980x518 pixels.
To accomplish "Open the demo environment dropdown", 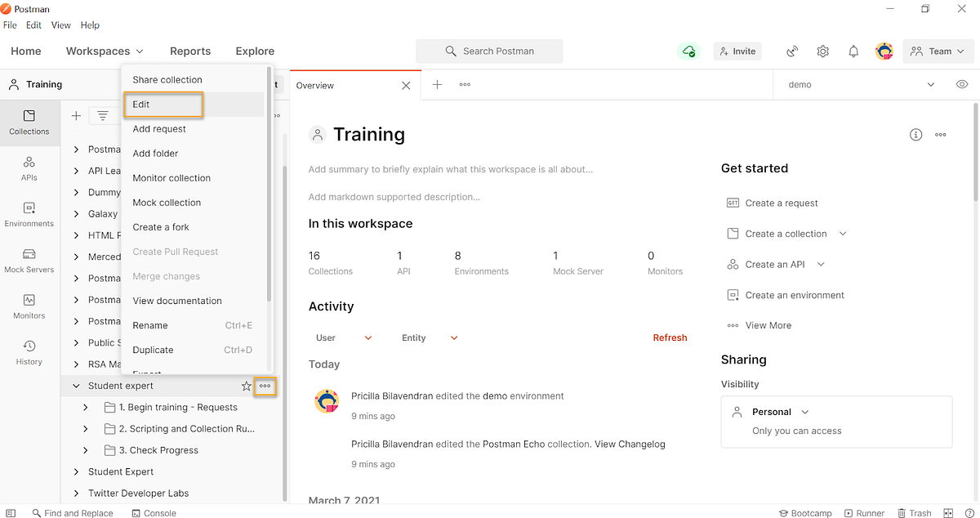I will pos(860,84).
